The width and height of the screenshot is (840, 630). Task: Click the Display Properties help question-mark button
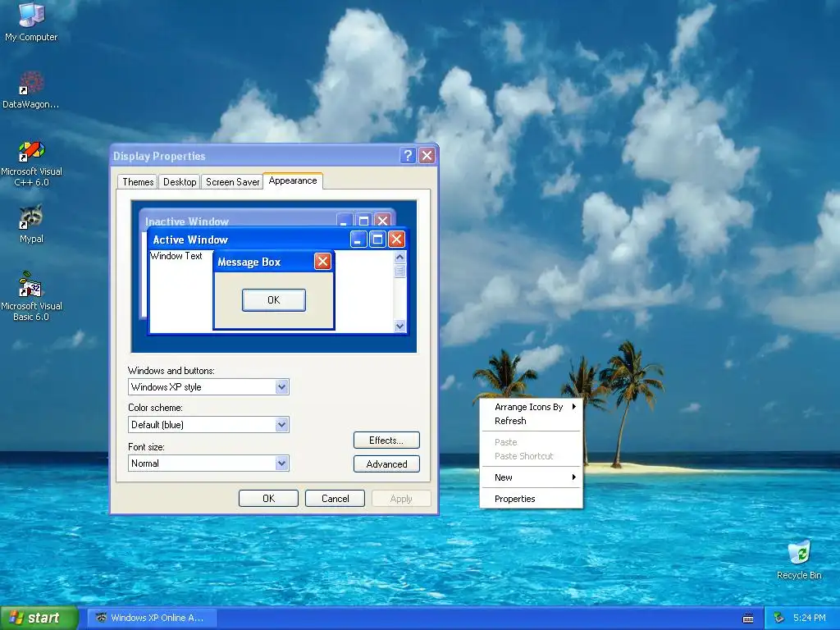pos(408,155)
